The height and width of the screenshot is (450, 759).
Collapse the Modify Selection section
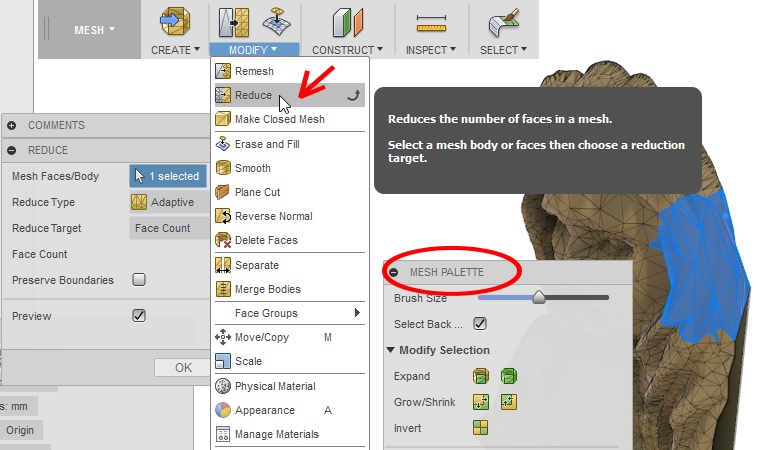[x=390, y=351]
